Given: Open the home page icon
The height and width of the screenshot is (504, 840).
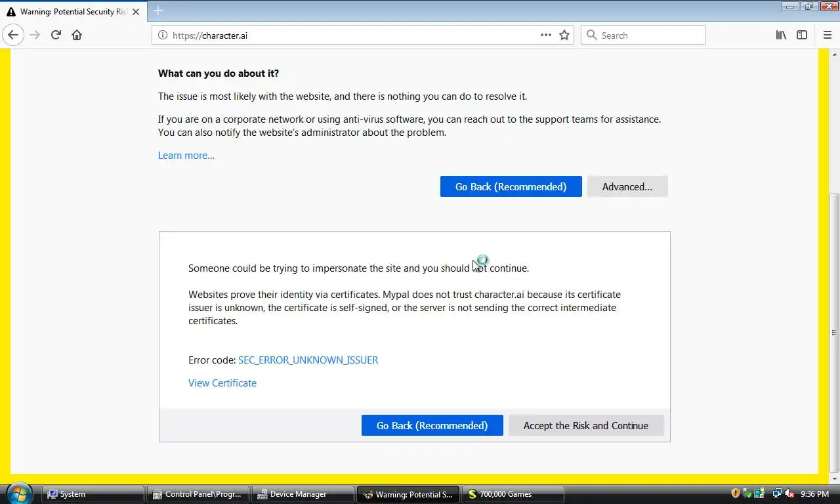Looking at the screenshot, I should click(x=77, y=35).
